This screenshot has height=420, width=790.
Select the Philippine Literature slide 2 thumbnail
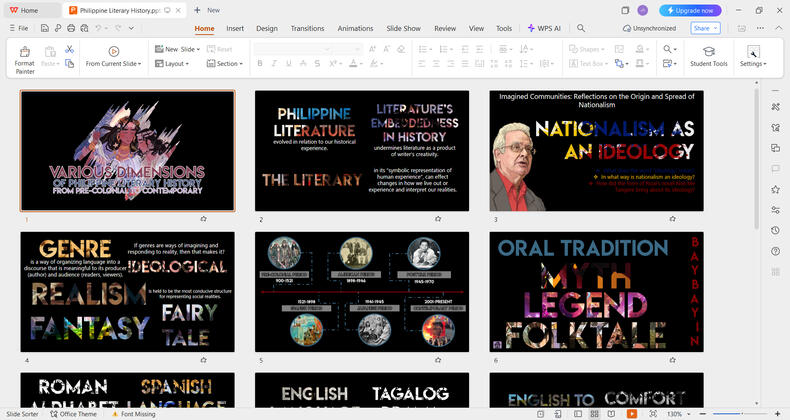click(362, 151)
